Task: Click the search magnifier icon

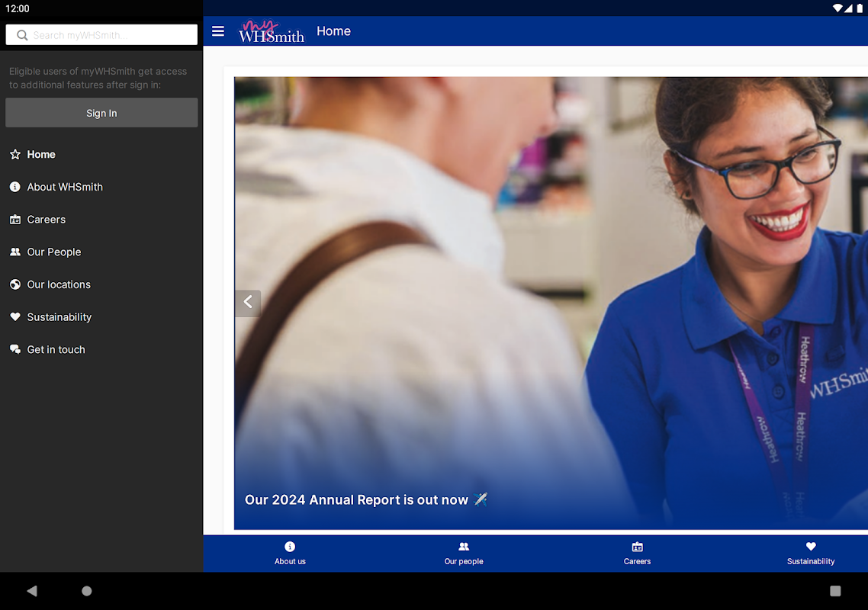Action: (22, 35)
